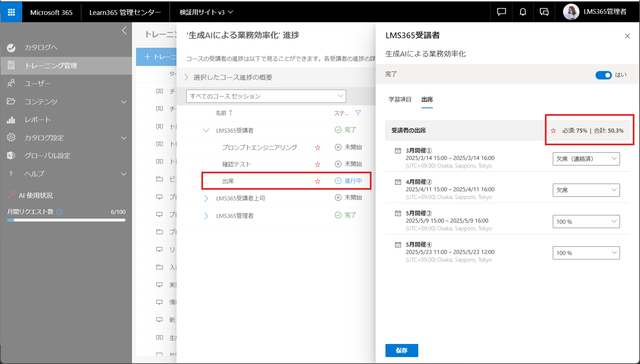
Task: Go to カタログへ in sidebar
Action: [41, 47]
